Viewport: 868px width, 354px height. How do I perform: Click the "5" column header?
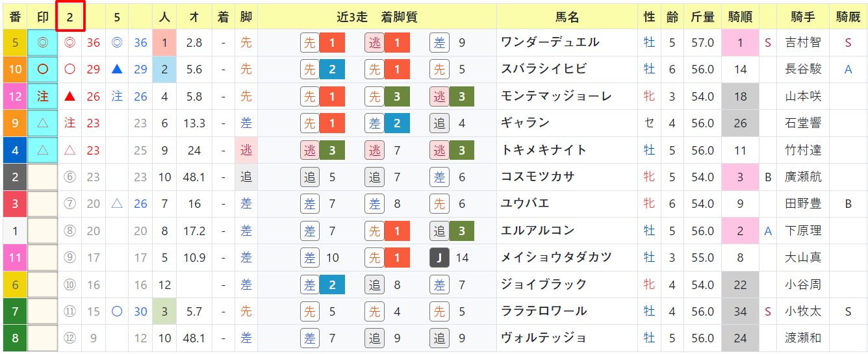click(117, 18)
